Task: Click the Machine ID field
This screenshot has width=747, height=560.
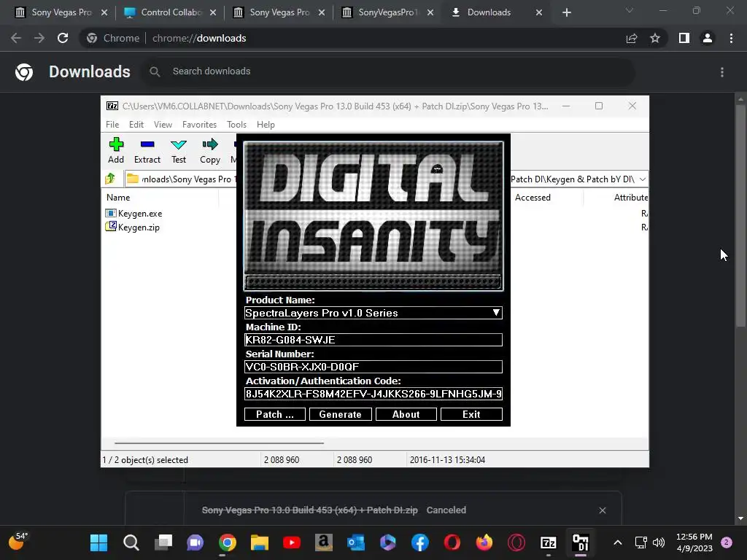Action: tap(373, 340)
